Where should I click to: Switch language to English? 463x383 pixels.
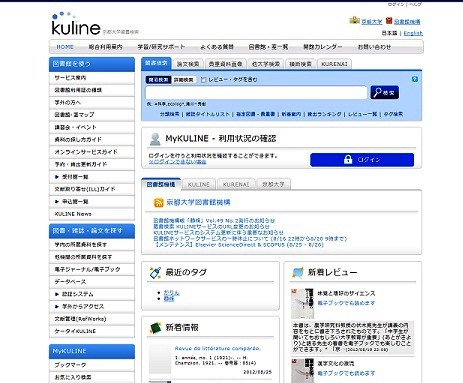413,33
